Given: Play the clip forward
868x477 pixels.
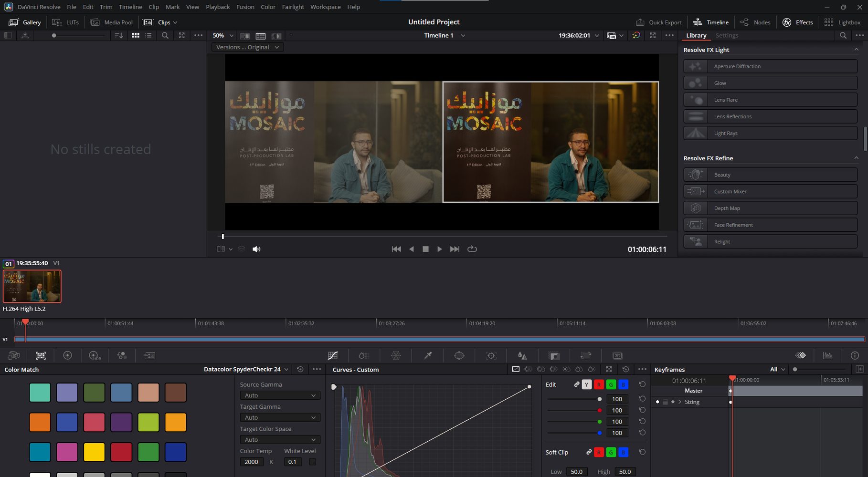Looking at the screenshot, I should (x=439, y=249).
